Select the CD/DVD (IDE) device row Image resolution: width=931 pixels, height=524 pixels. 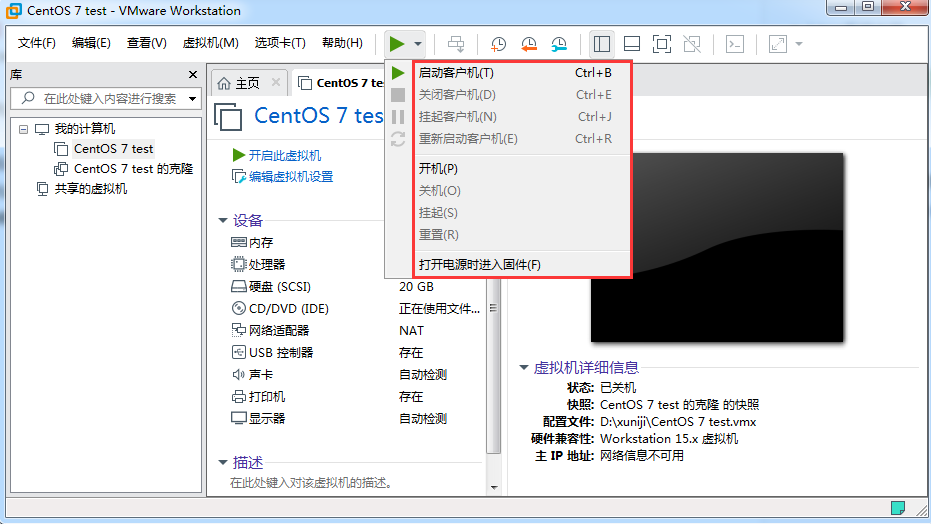(356, 309)
